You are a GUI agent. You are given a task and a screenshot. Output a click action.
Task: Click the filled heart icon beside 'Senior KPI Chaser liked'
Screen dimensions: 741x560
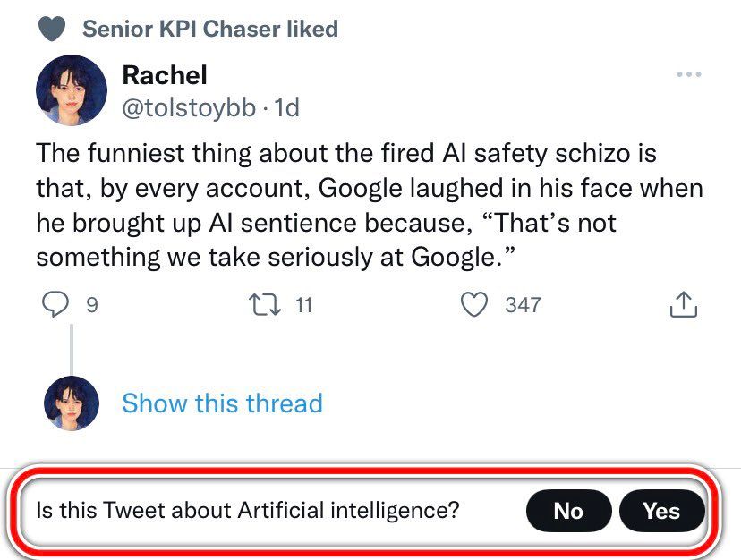pyautogui.click(x=53, y=29)
